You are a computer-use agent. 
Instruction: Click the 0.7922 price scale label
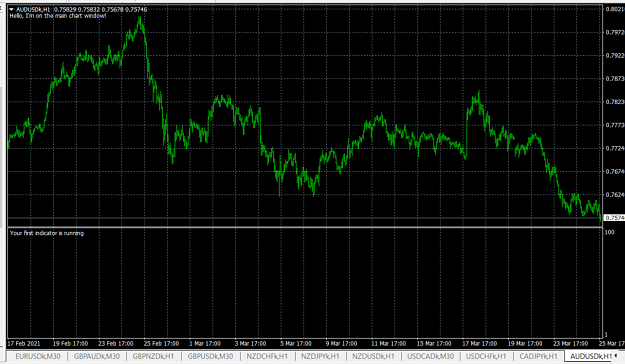[615, 55]
